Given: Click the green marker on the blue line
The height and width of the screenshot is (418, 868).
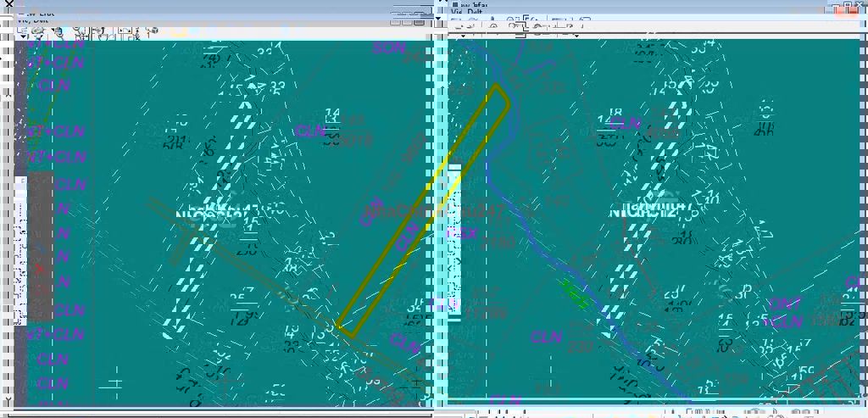Looking at the screenshot, I should (576, 294).
